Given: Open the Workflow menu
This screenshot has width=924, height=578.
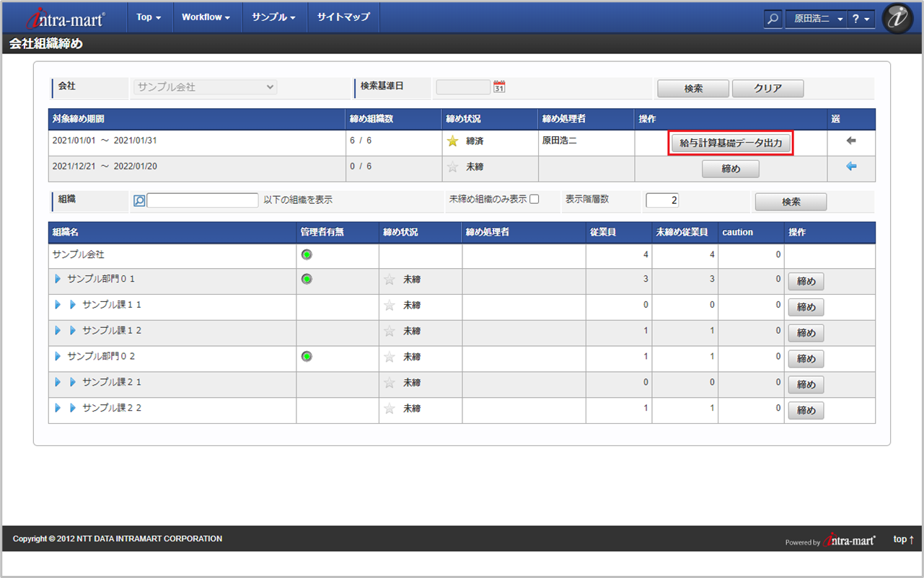Looking at the screenshot, I should (206, 17).
